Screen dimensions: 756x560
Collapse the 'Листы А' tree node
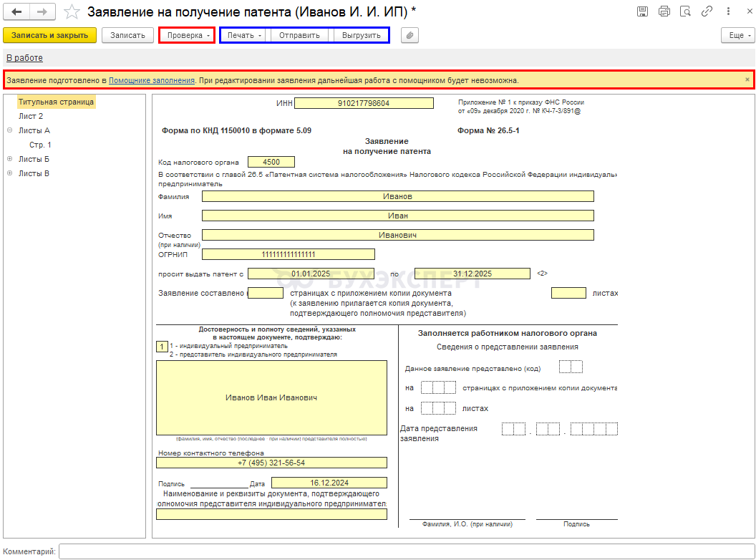[9, 130]
